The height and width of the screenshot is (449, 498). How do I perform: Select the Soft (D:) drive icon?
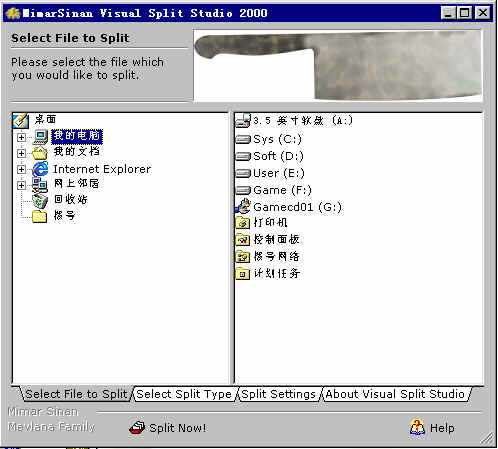(243, 156)
